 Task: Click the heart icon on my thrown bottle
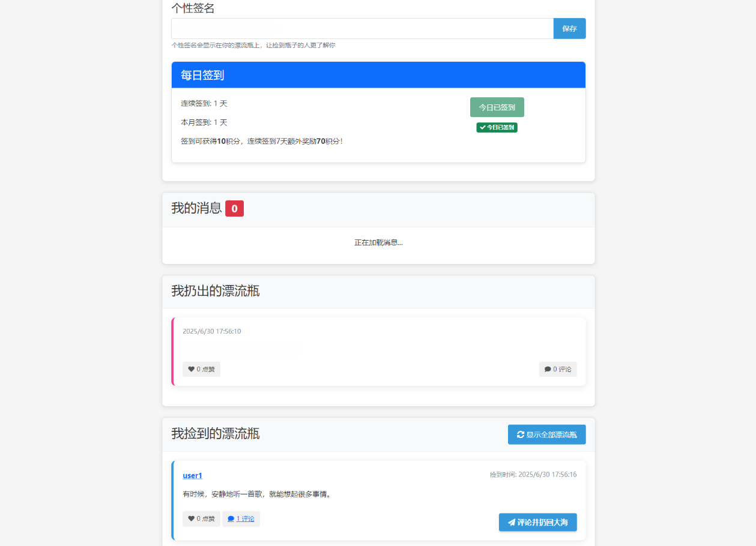[192, 369]
